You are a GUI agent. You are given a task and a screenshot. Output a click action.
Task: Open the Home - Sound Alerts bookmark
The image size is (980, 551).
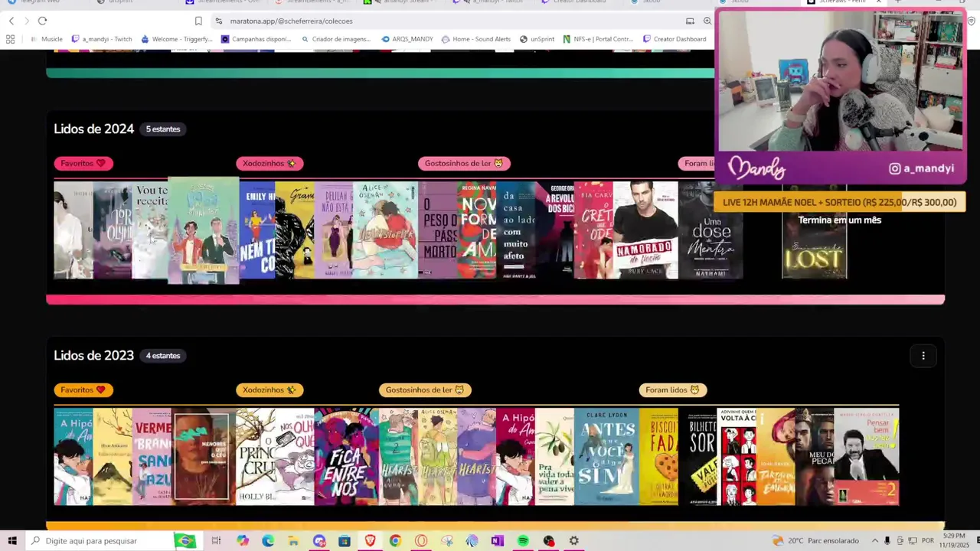(x=476, y=39)
